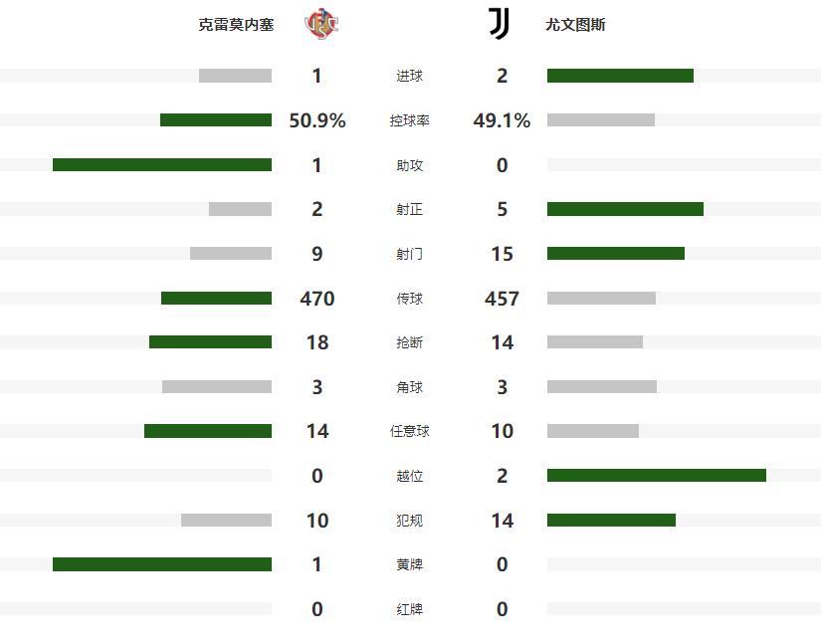Viewport: 821px width, 644px height.
Task: Click the 尤文图斯 team name
Action: tap(575, 24)
